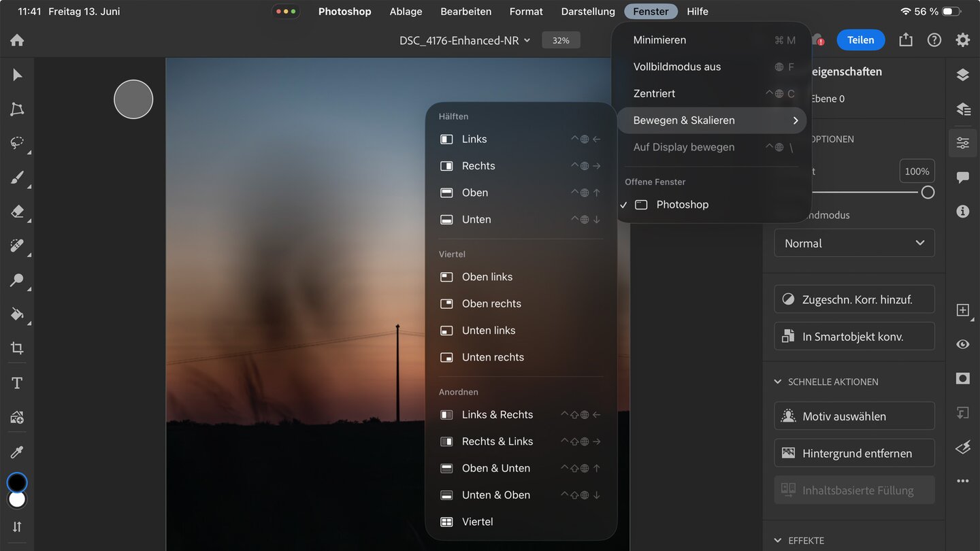This screenshot has width=980, height=551.
Task: Open the comments panel icon
Action: click(x=962, y=178)
